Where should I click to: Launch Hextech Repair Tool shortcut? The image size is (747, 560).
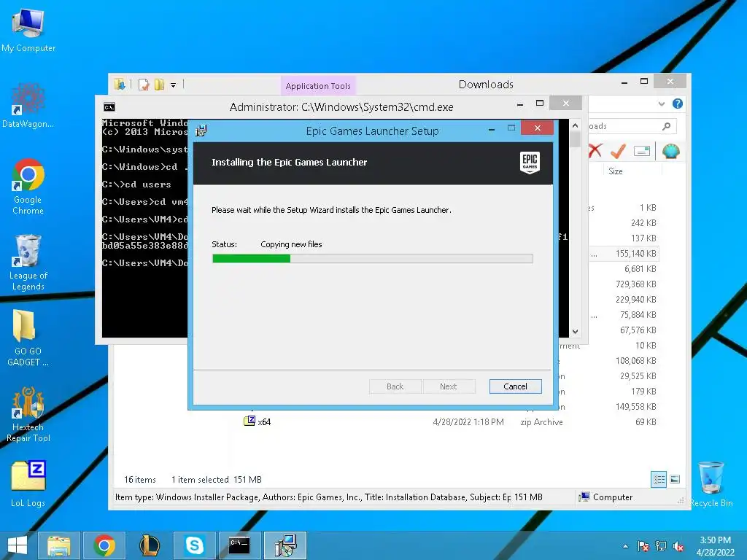[x=28, y=414]
